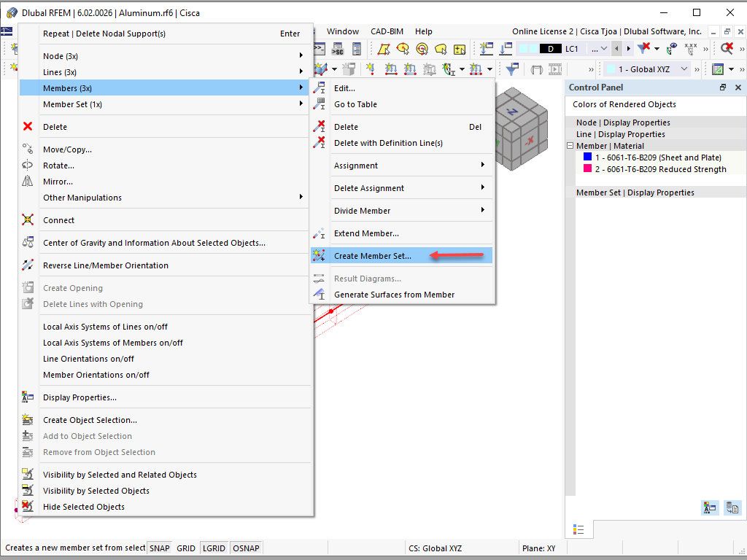This screenshot has width=747, height=560.
Task: Select Visibility by Selected Objects
Action: [165, 491]
